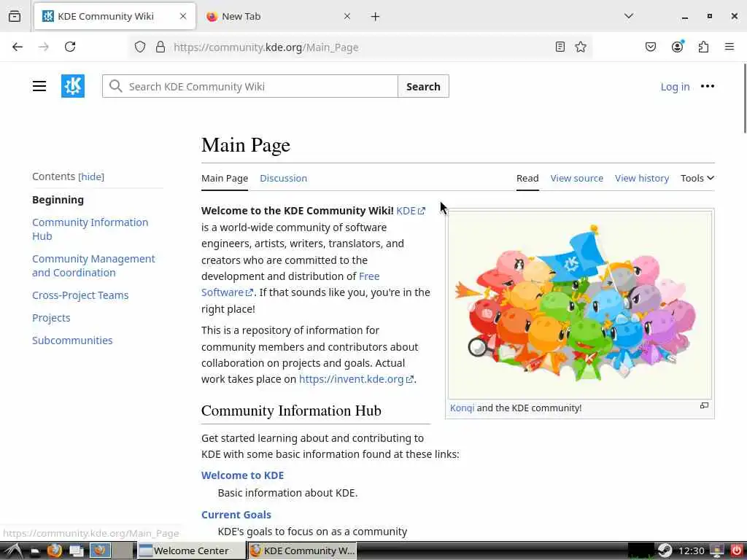Open the wiki sidebar hamburger menu
This screenshot has width=747, height=560.
tap(39, 86)
